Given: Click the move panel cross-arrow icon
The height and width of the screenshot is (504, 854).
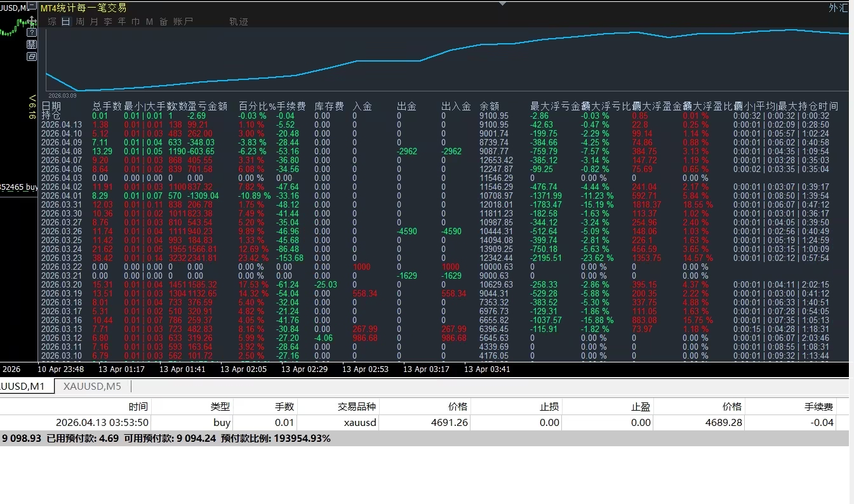Looking at the screenshot, I should tap(32, 22).
